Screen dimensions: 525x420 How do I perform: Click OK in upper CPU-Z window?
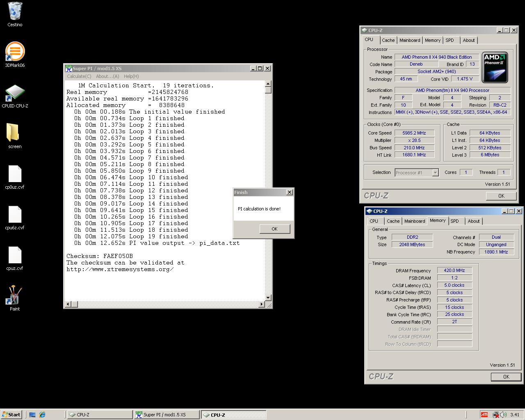501,196
